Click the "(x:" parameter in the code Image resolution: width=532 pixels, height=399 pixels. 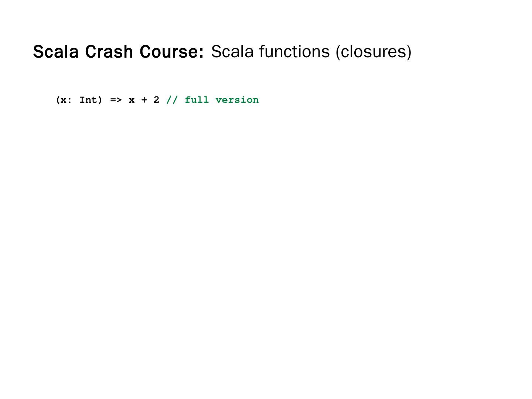point(64,100)
